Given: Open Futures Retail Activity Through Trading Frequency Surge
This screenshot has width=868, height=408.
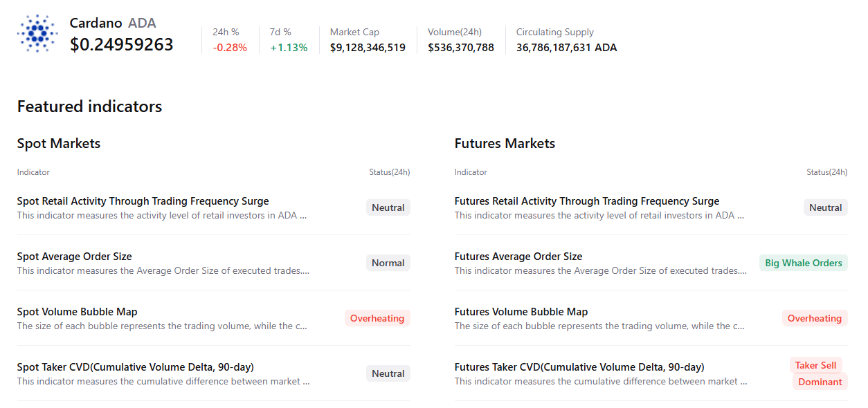Looking at the screenshot, I should (x=587, y=201).
